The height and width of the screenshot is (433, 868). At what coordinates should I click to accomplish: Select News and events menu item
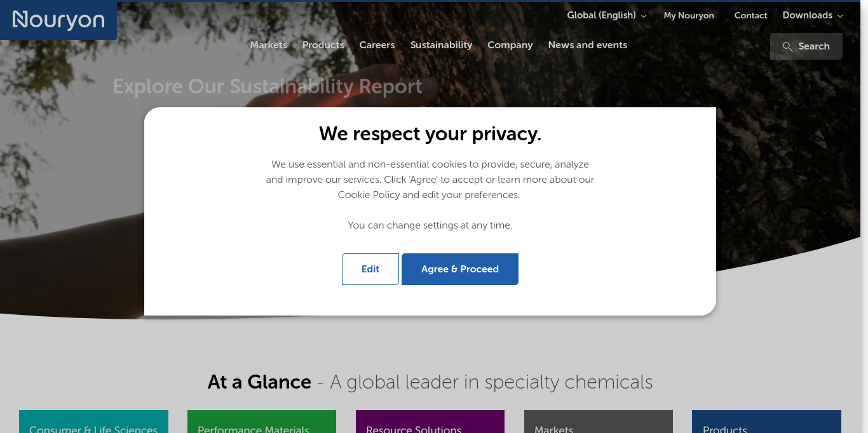point(587,45)
